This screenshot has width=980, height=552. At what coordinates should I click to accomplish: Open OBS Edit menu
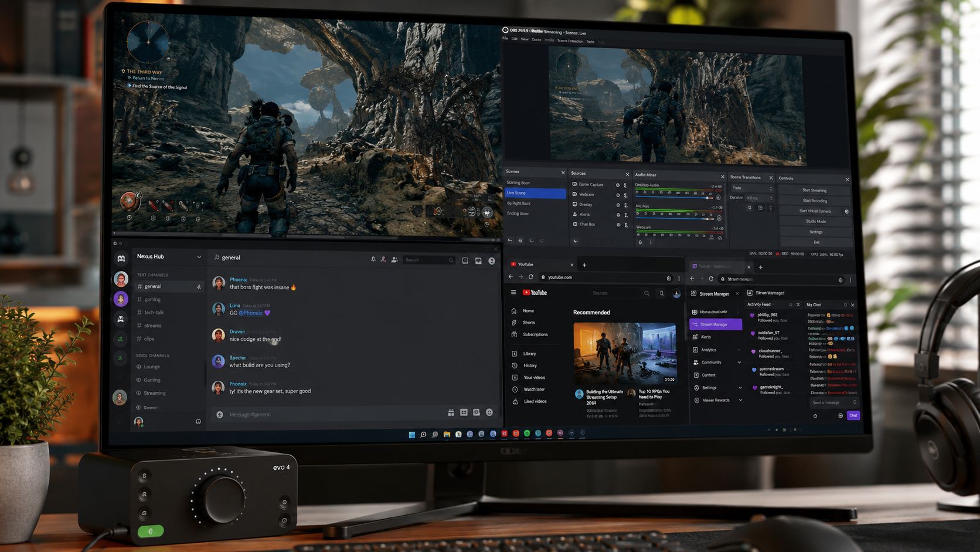click(514, 39)
